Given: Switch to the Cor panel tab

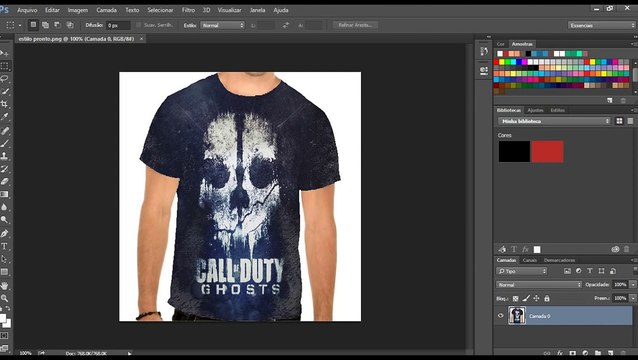Looking at the screenshot, I should point(500,44).
